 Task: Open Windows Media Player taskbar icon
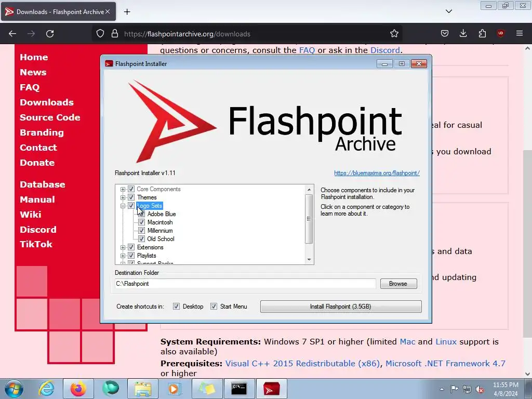(174, 389)
